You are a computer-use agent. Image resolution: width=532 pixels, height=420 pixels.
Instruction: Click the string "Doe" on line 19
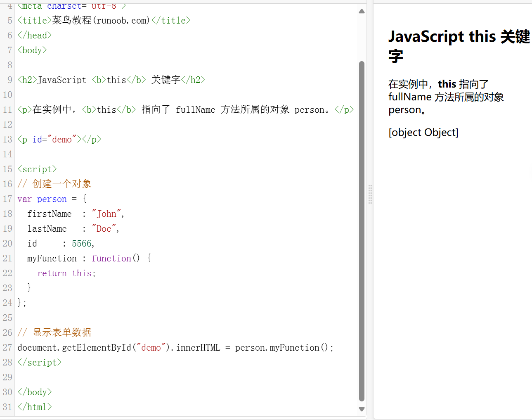pyautogui.click(x=104, y=229)
